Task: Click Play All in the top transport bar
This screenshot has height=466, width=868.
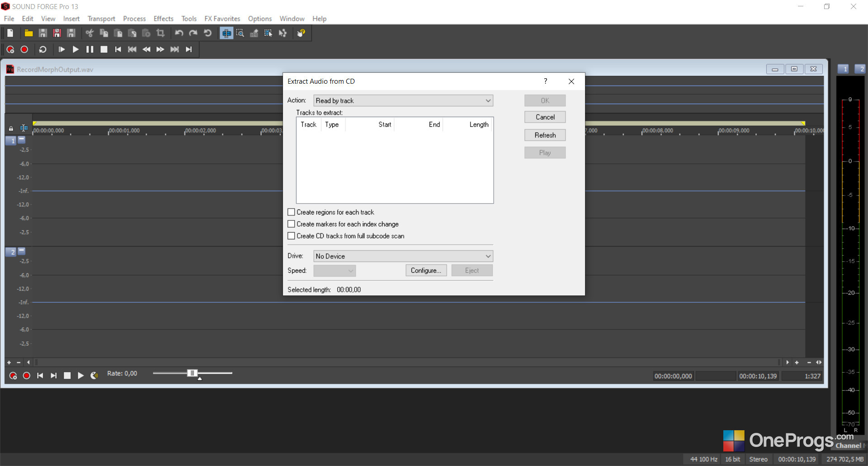Action: pos(61,49)
